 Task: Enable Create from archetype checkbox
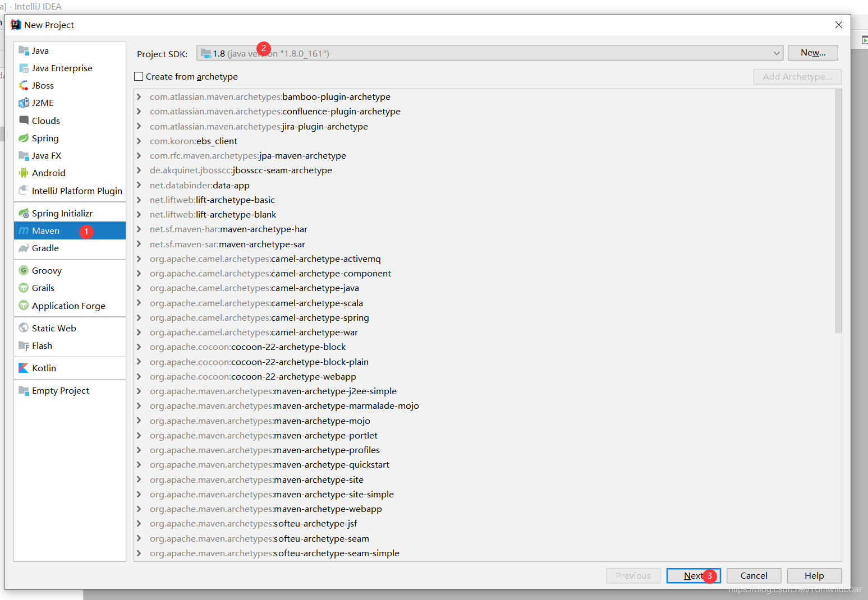(139, 76)
